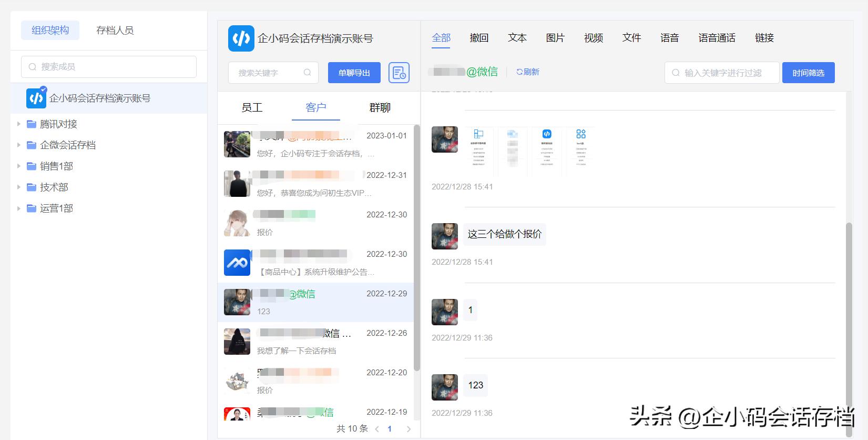Filter messages by 撤回
The width and height of the screenshot is (868, 440).
479,37
